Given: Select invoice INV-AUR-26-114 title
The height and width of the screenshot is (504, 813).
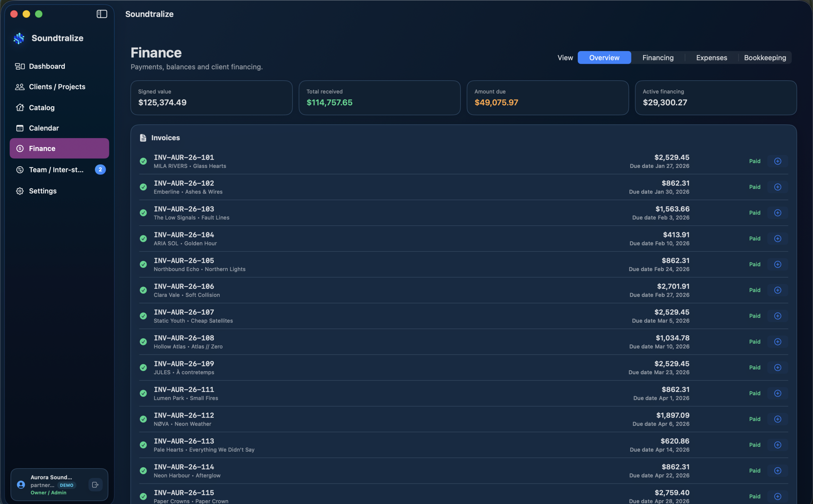Looking at the screenshot, I should tap(184, 467).
